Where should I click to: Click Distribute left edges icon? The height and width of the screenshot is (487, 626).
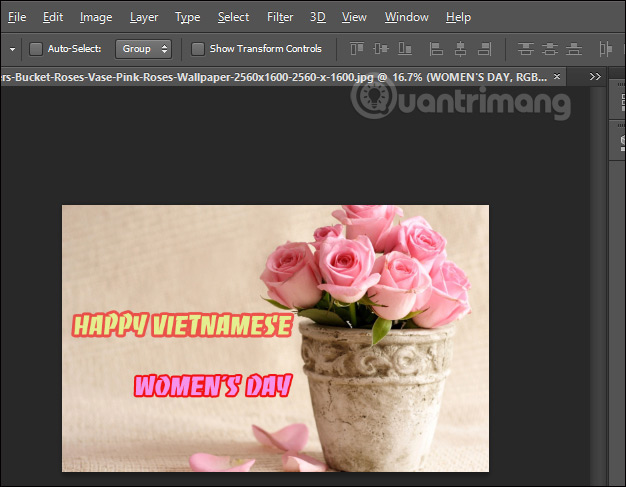click(x=605, y=49)
